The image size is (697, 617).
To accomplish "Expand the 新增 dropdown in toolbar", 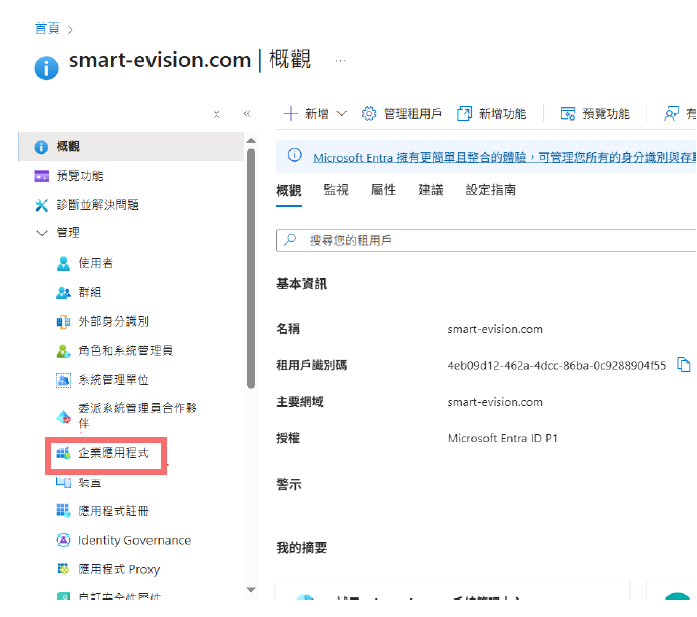I will tap(341, 114).
